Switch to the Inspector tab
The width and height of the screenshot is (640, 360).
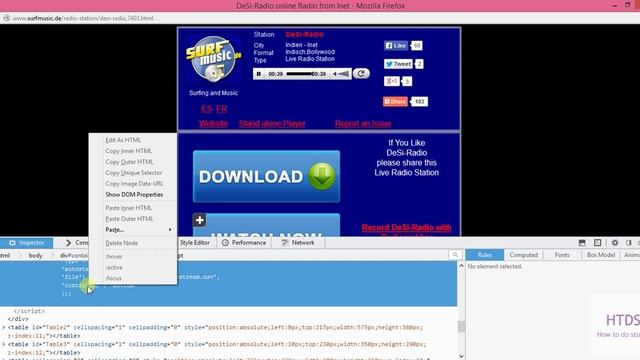[x=27, y=243]
